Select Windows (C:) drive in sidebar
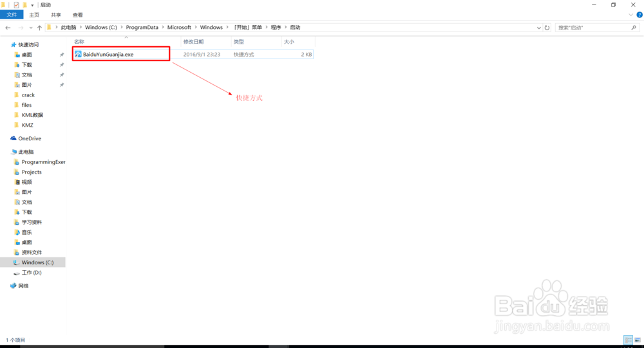Image resolution: width=644 pixels, height=348 pixels. coord(33,262)
